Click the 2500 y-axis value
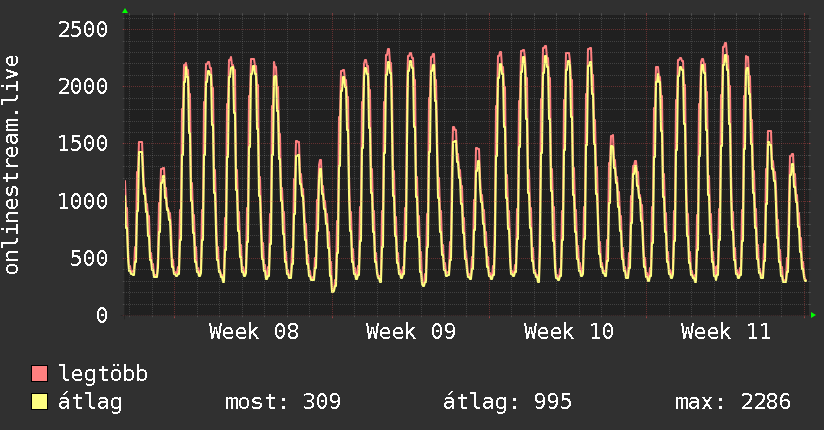The height and width of the screenshot is (430, 824). point(83,29)
